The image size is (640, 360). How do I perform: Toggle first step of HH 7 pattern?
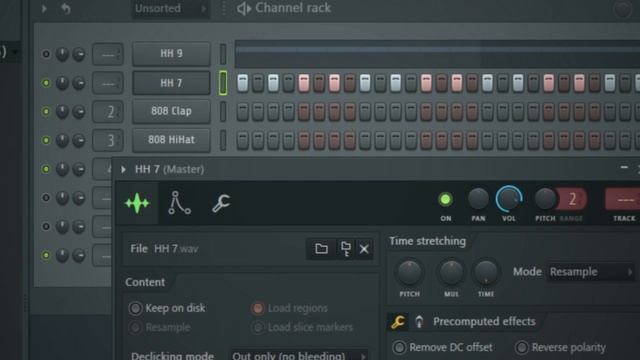click(242, 83)
